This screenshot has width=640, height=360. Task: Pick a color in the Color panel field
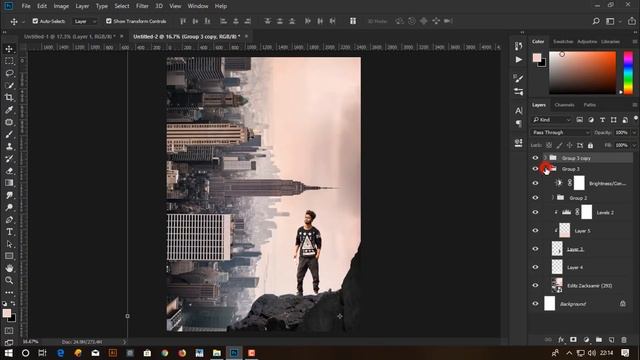(x=582, y=73)
